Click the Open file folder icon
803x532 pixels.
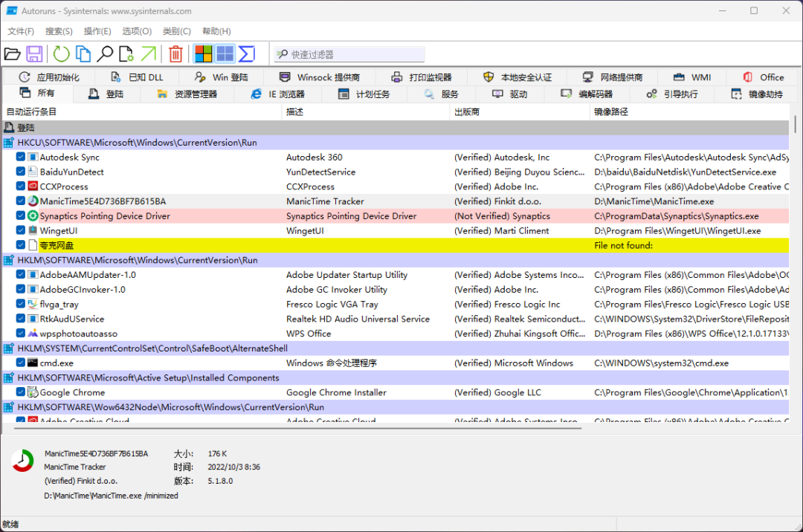point(12,54)
